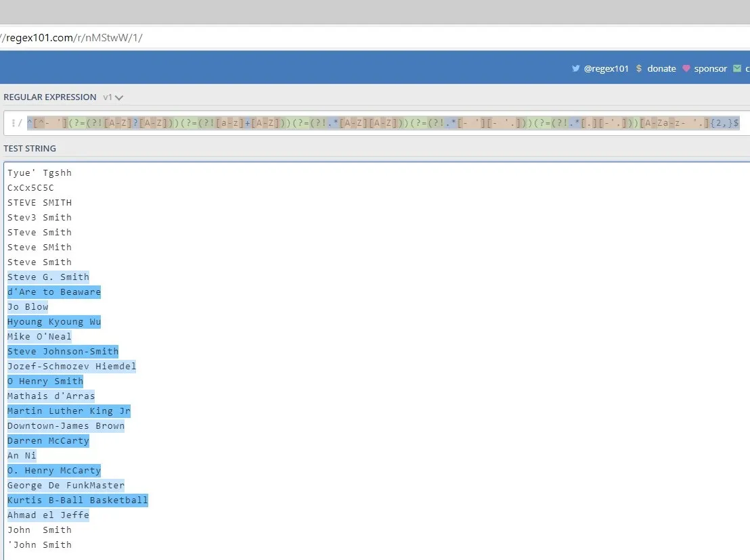
Task: Click the Twitter bird icon
Action: coord(576,68)
